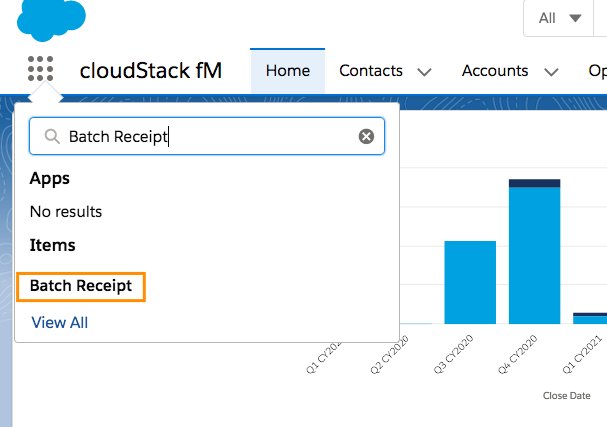Open the View All link
Screen dimensions: 607x427
pos(60,322)
